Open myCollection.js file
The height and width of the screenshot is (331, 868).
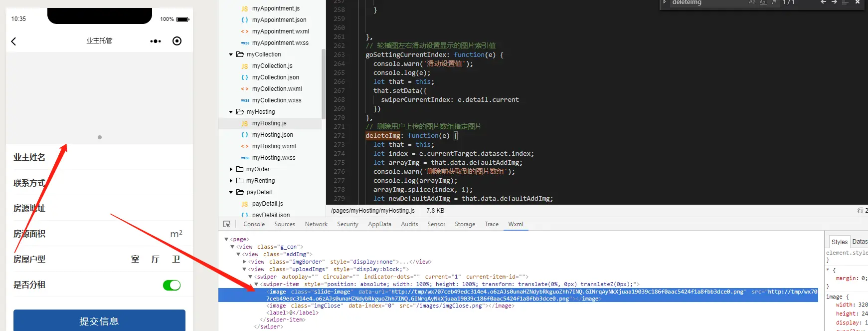[x=272, y=66]
